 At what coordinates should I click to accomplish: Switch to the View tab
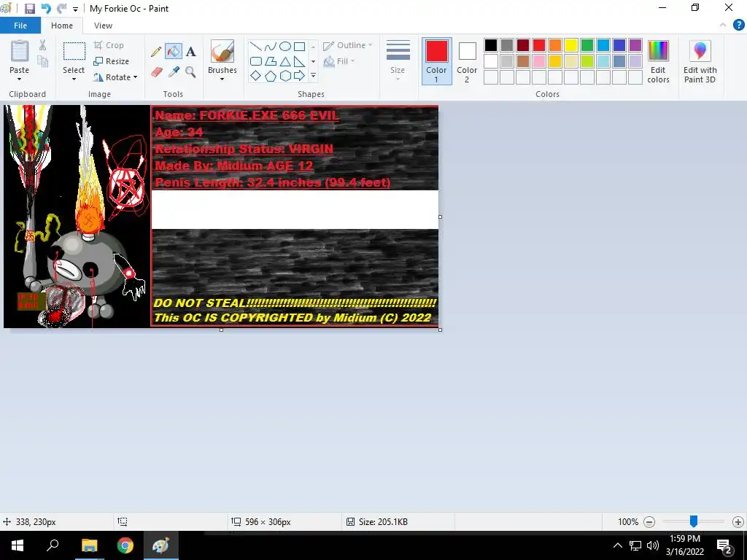click(x=103, y=26)
